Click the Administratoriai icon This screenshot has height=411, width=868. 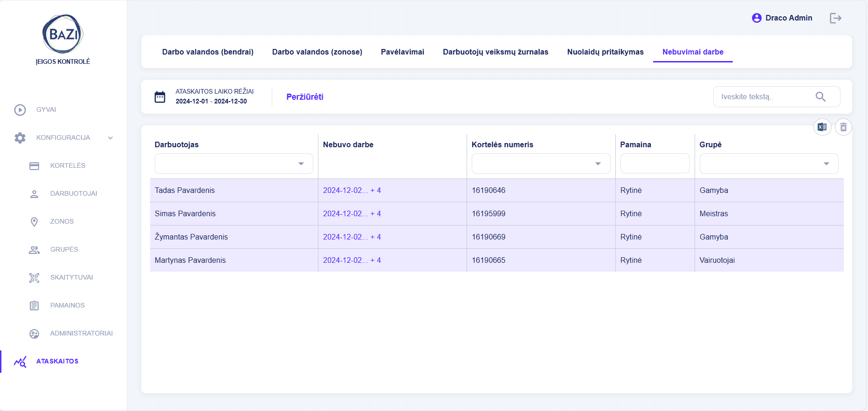[34, 334]
